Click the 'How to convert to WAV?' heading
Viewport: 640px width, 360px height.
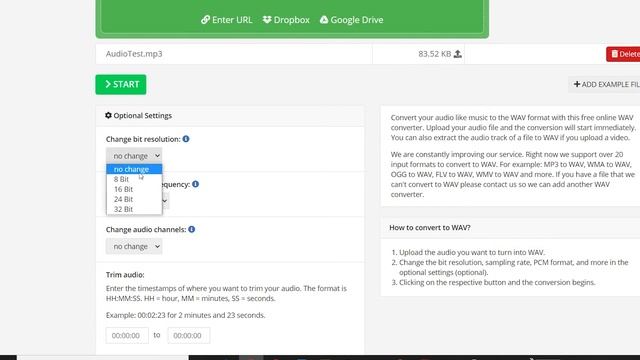(430, 227)
